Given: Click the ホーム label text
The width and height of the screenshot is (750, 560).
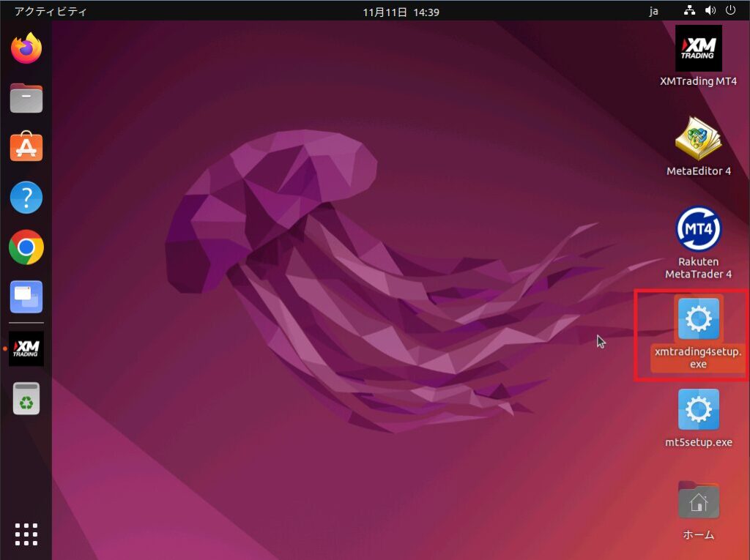Looking at the screenshot, I should coord(698,534).
